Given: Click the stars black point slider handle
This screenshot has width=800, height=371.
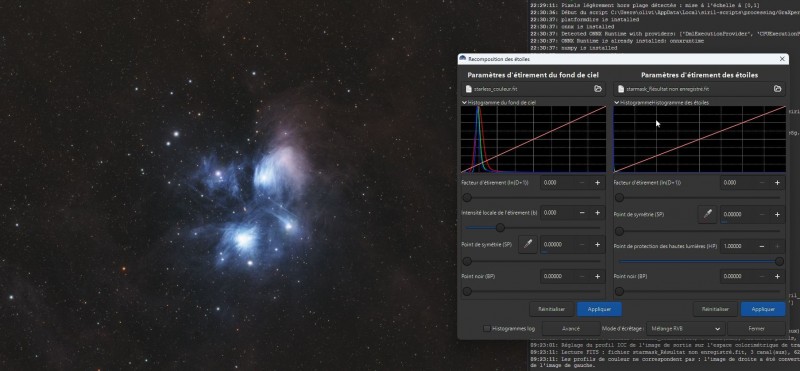Looking at the screenshot, I should pyautogui.click(x=619, y=291).
